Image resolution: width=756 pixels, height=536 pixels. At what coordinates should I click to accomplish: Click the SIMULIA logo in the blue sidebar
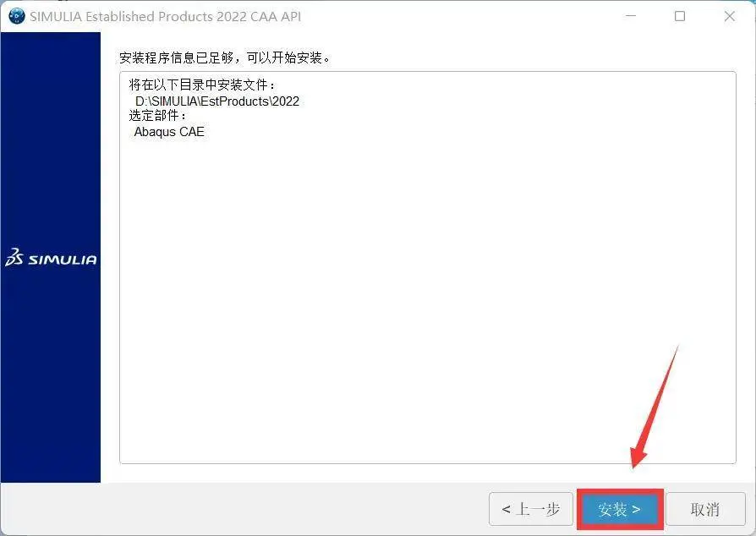point(51,258)
